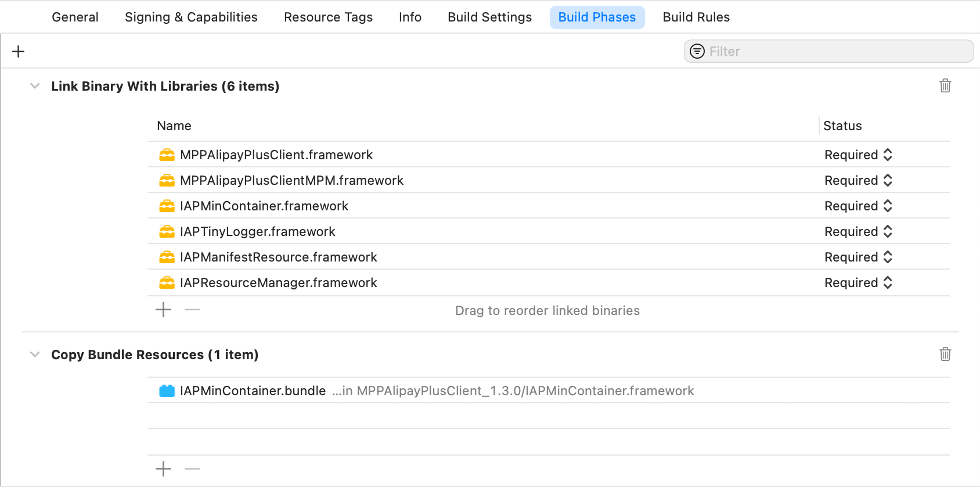Delete the Link Binary With Libraries phase
Viewport: 980px width, 487px height.
945,86
